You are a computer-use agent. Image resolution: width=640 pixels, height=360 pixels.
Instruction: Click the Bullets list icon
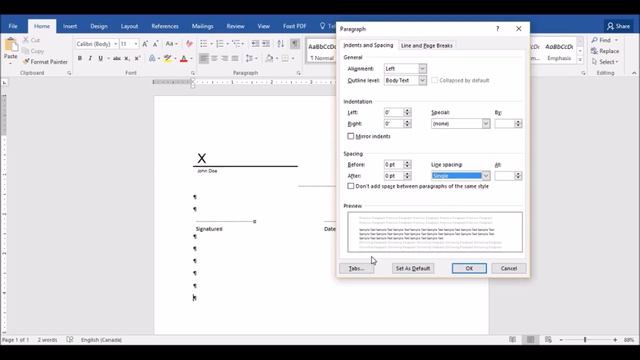[204, 44]
